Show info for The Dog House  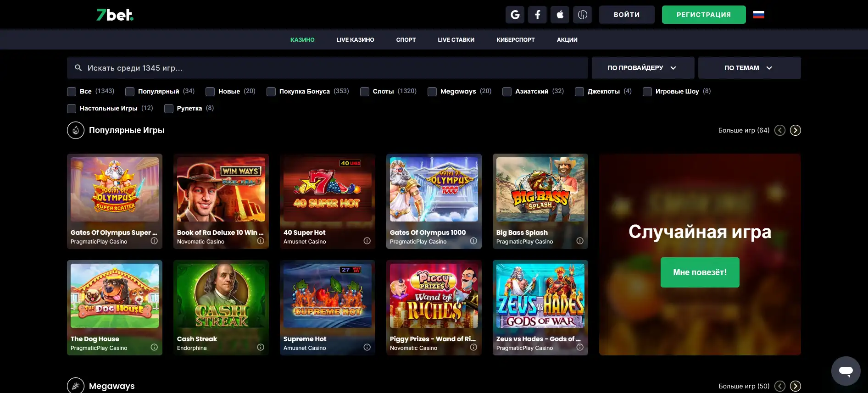click(154, 347)
